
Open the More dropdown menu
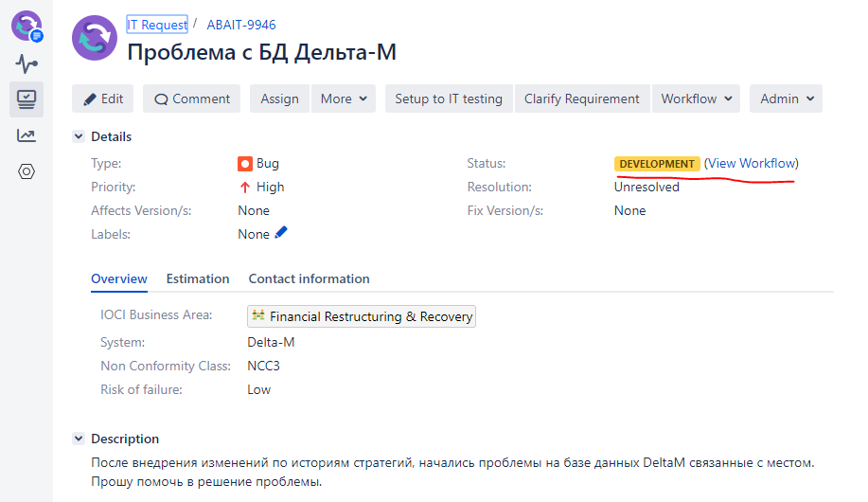click(344, 99)
